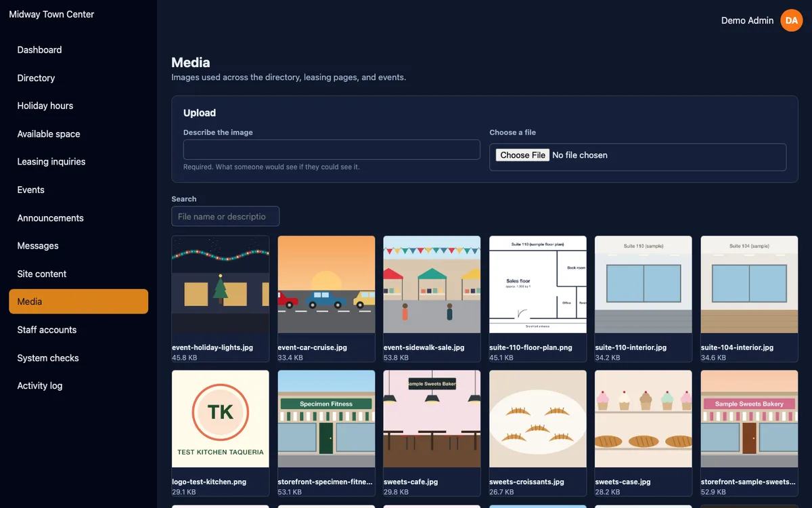Open Specimen Fitness storefront thumbnail

pos(326,419)
